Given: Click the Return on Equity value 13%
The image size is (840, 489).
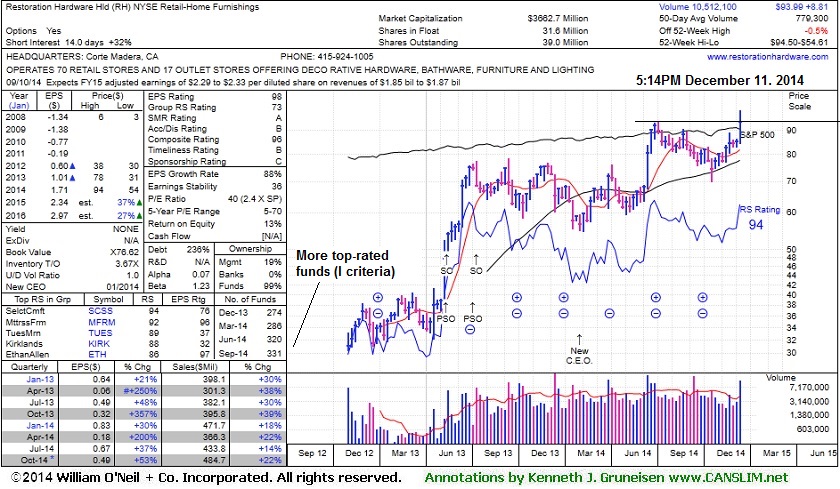Looking at the screenshot, I should click(x=273, y=224).
